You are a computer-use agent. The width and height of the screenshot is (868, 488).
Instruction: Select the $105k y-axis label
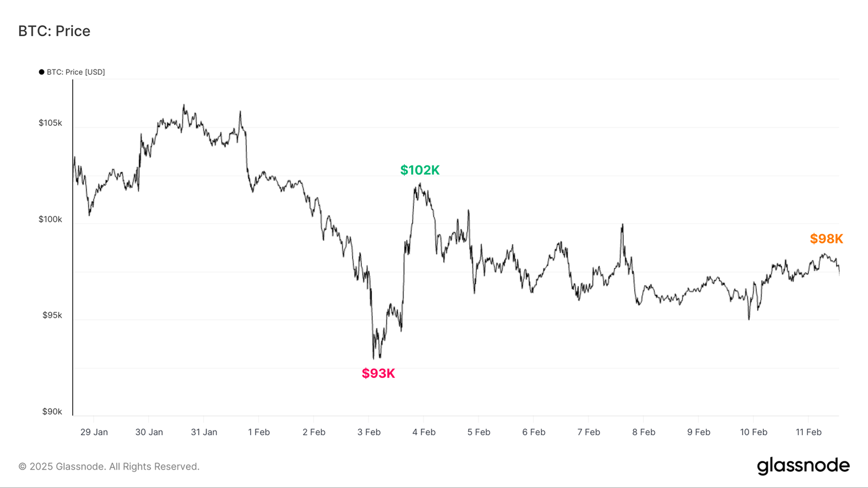click(x=50, y=123)
